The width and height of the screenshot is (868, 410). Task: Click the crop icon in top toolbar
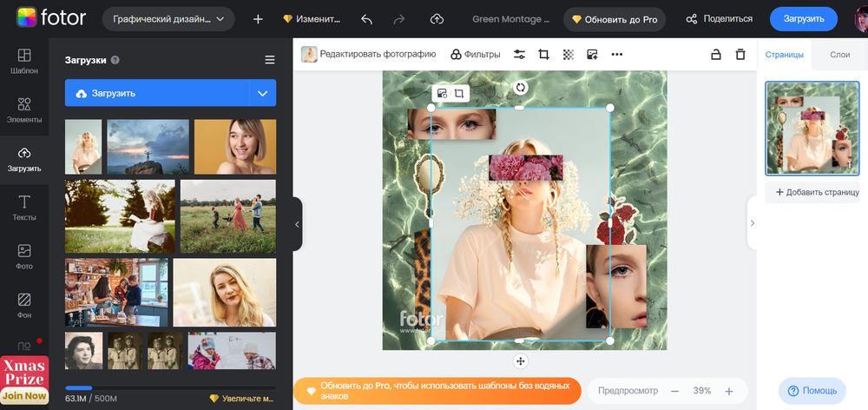click(543, 54)
